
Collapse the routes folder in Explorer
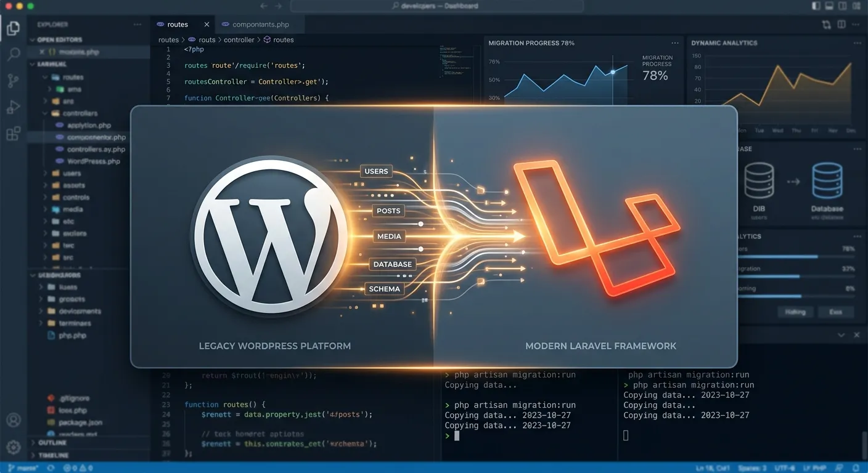coord(45,78)
